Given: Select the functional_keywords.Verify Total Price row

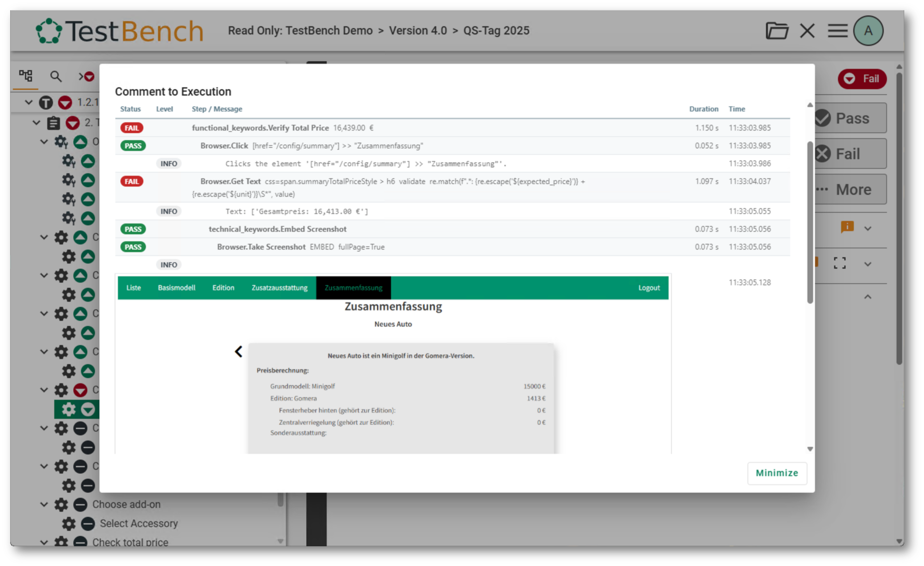Looking at the screenshot, I should [x=452, y=128].
